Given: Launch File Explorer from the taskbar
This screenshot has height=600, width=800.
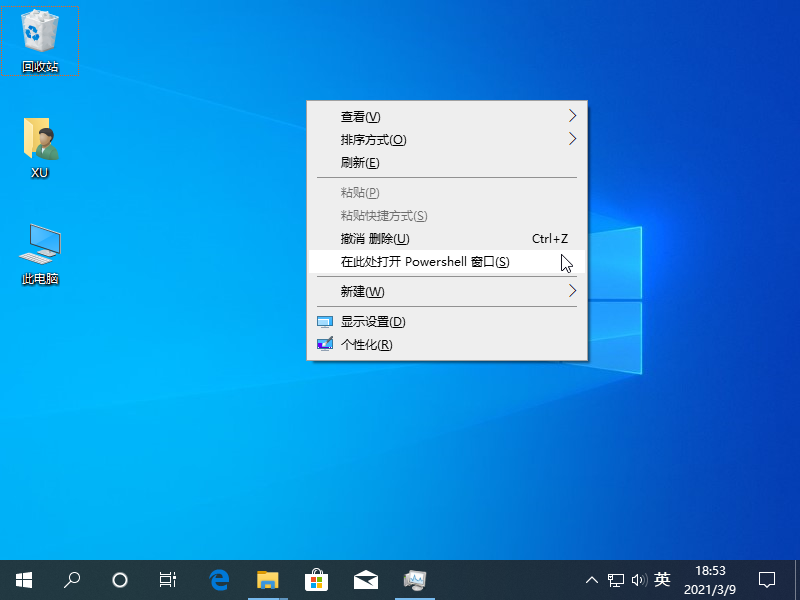Looking at the screenshot, I should pos(267,579).
